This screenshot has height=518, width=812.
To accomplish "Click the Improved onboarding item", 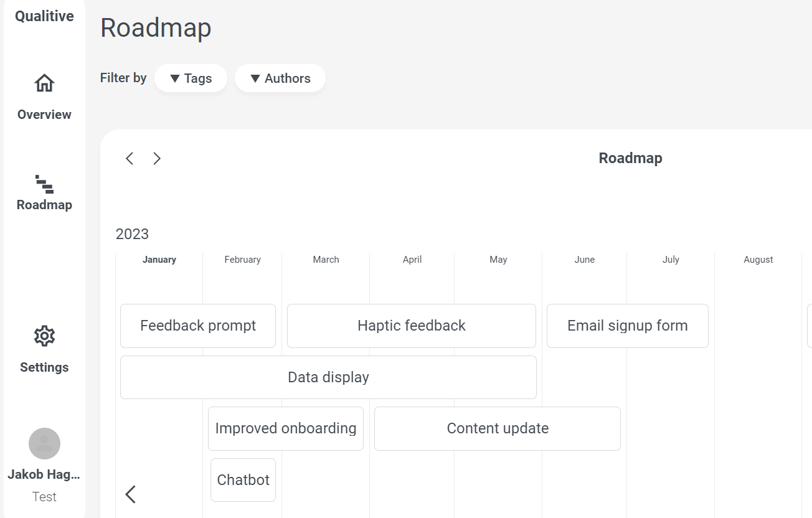I will click(285, 428).
